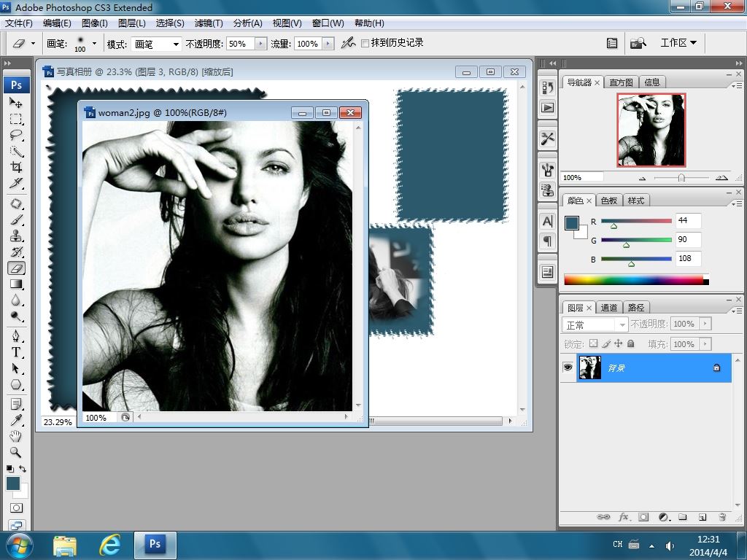Expand the 工作区 workspace dropdown
Screen dimensions: 747x560
pos(678,43)
